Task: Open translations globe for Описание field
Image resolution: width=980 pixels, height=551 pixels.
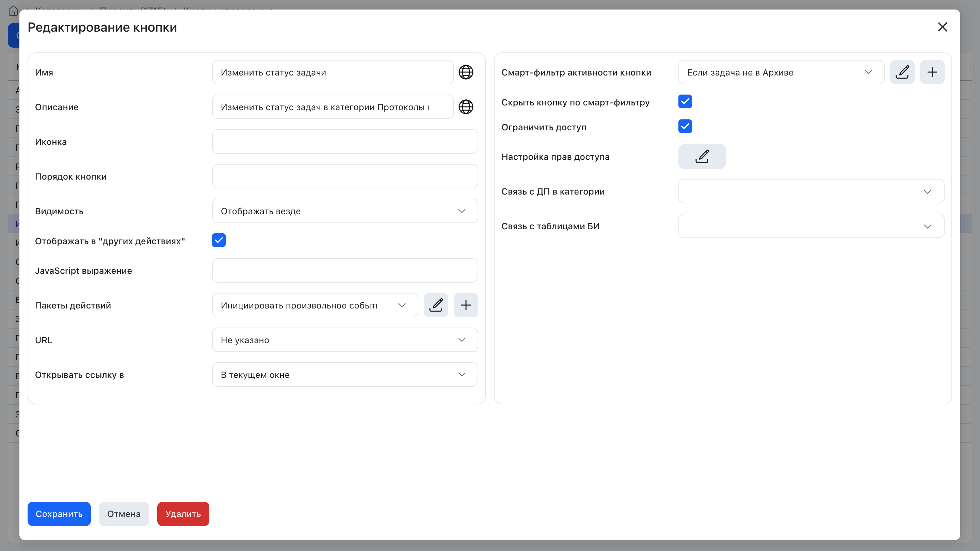Action: (x=466, y=107)
